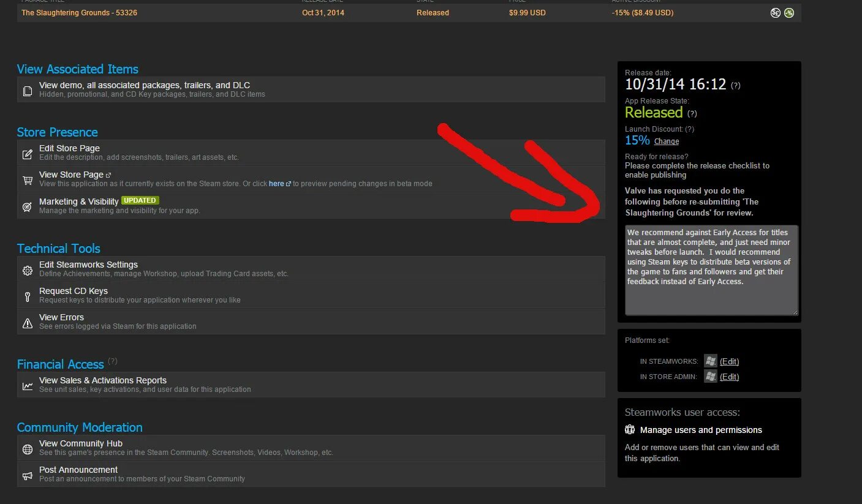The height and width of the screenshot is (504, 862).
Task: Click the 'Ready for release?' label
Action: click(x=657, y=157)
